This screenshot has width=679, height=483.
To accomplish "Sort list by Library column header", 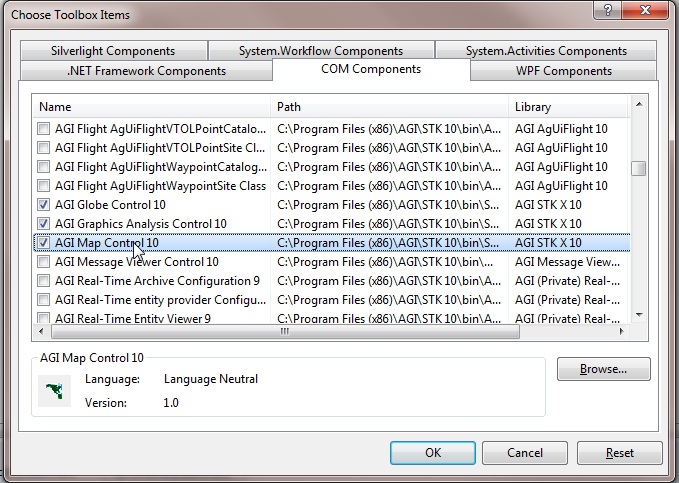I will pos(570,106).
